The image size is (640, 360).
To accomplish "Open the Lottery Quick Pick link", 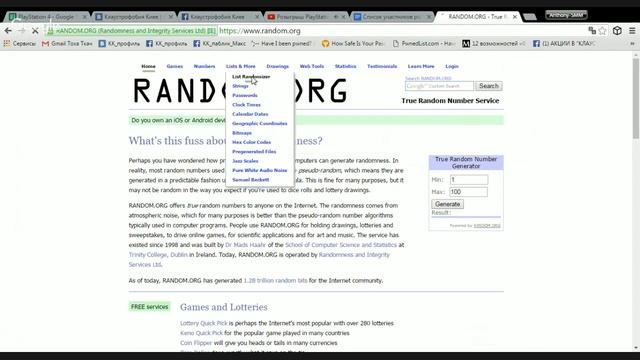I will [x=204, y=323].
